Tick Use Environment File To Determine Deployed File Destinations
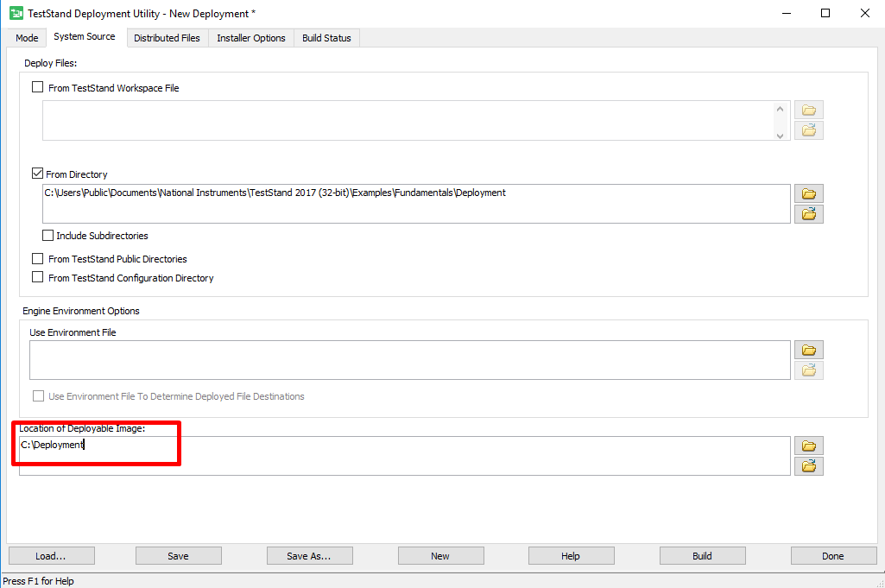 pos(38,396)
